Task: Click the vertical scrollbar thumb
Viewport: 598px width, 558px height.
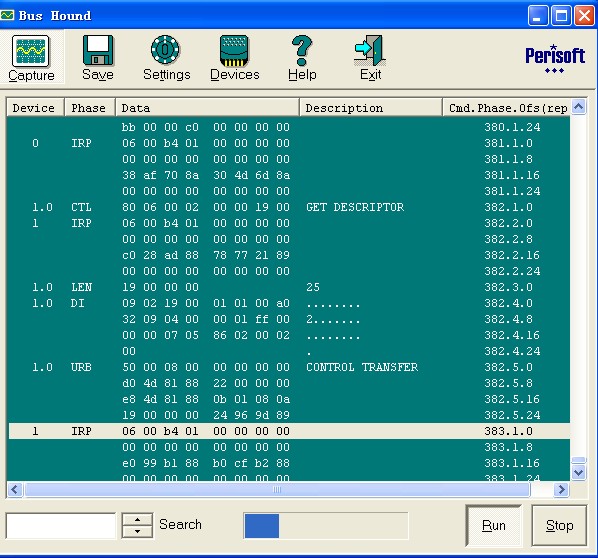Action: [579, 460]
